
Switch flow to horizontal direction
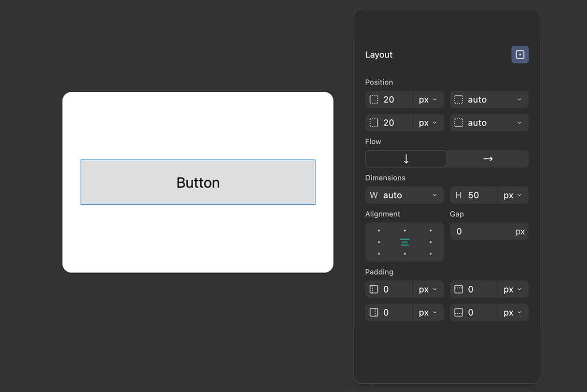pos(488,159)
